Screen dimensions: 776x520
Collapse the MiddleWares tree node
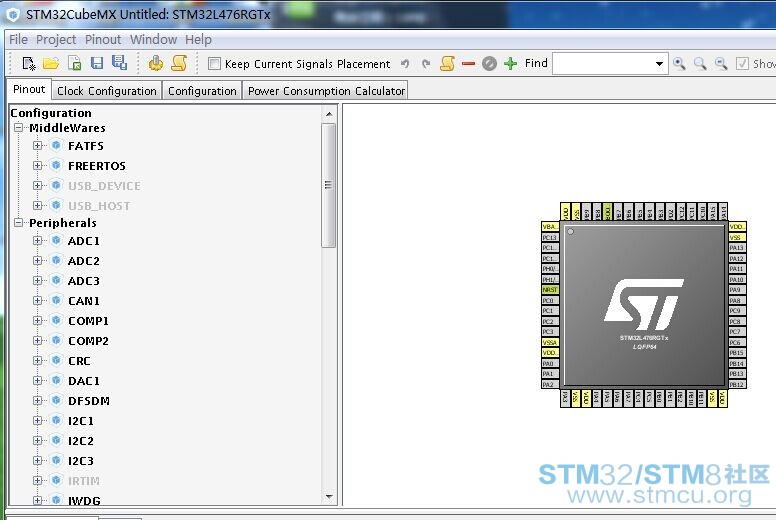tap(18, 128)
